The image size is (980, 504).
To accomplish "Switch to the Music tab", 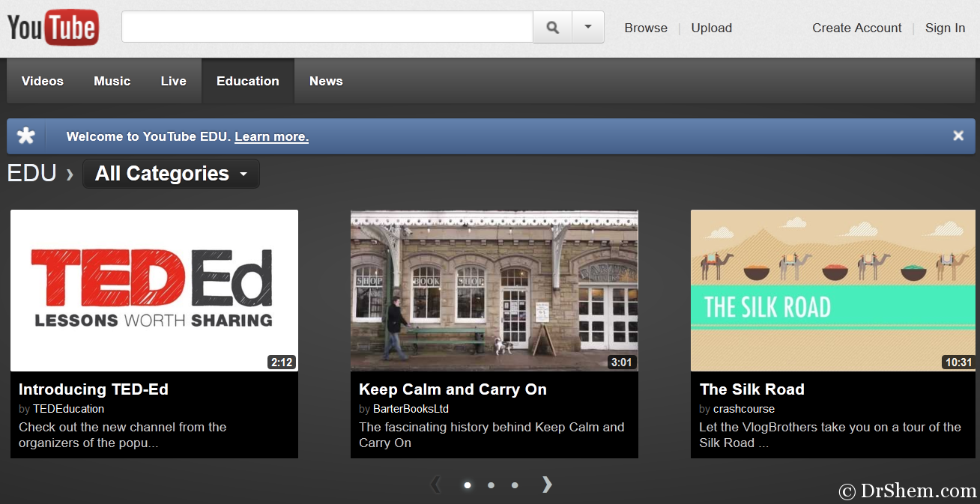I will click(112, 81).
